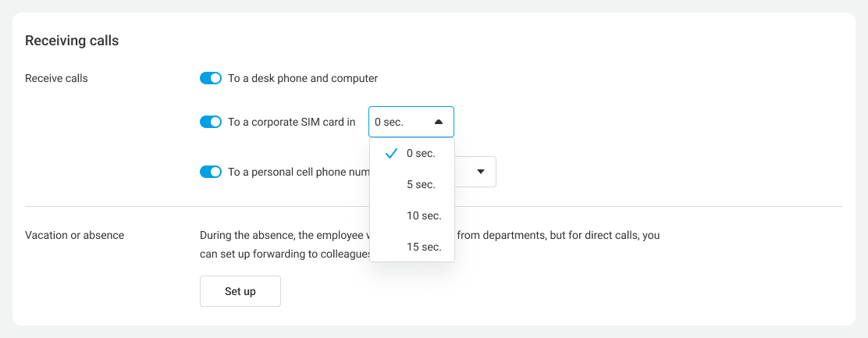Switch off personal cell phone number toggle
Screen dimensions: 868x338
[x=211, y=172]
